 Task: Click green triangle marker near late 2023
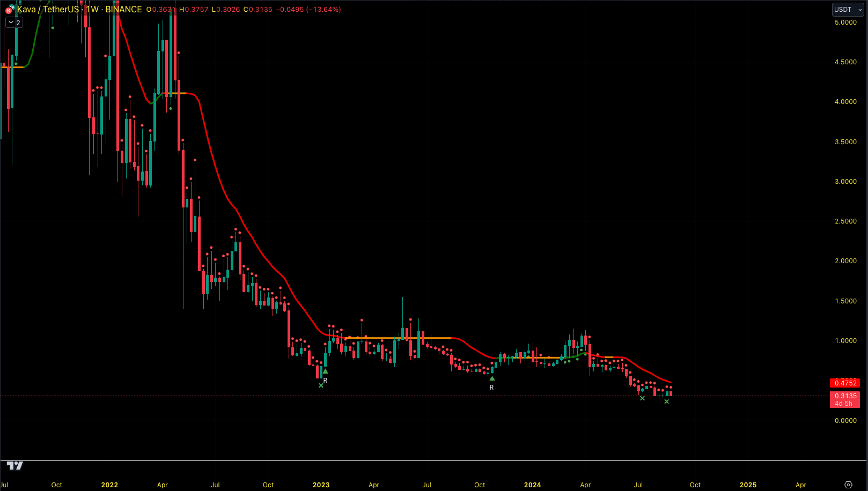pyautogui.click(x=492, y=378)
